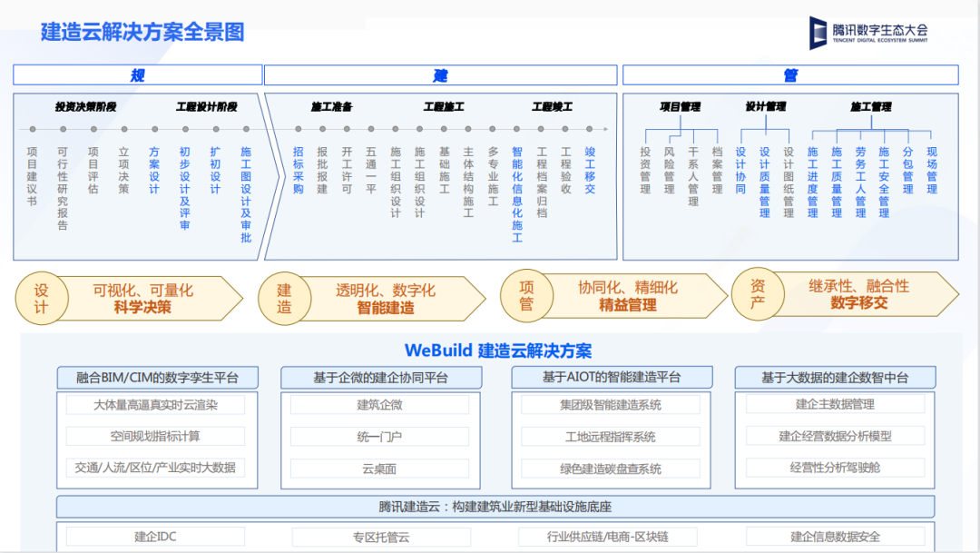Viewport: 980px width, 553px height.
Task: Click the blue vertical text 方案设计
Action: [x=154, y=170]
